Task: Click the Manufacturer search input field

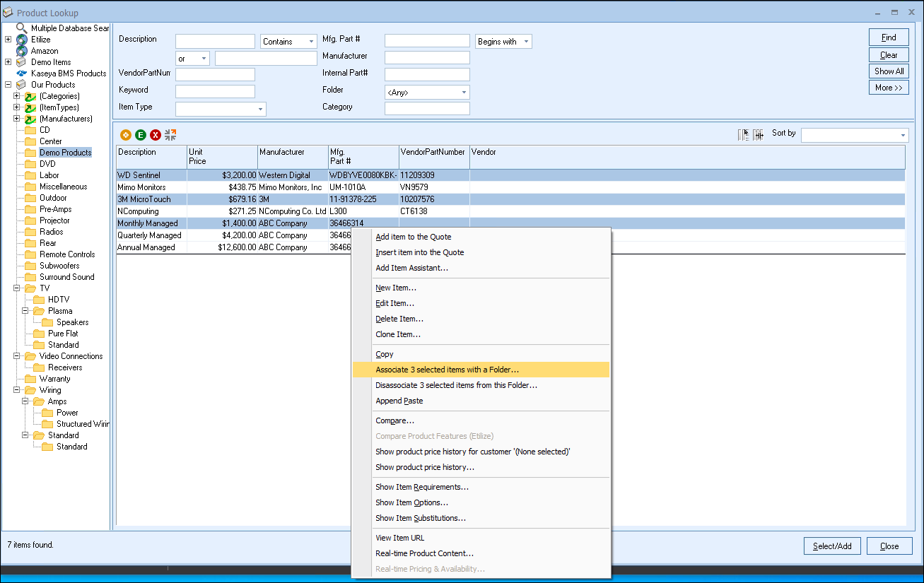Action: (x=427, y=57)
